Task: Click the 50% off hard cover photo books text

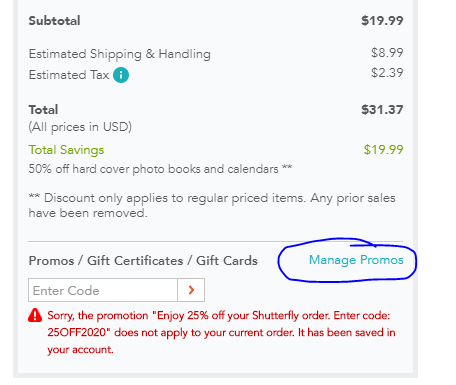Action: [160, 169]
